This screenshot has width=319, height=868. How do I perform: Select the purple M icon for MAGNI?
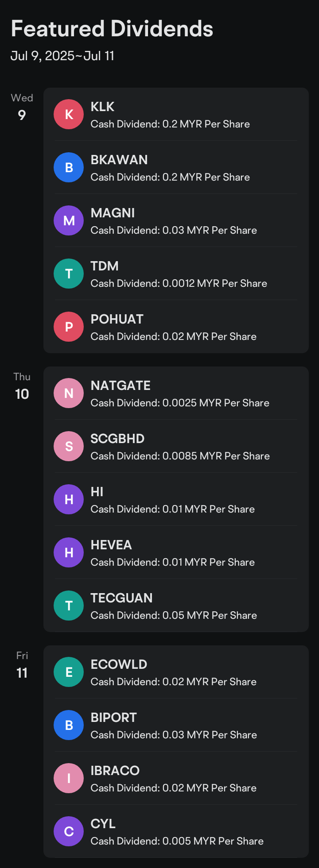(69, 220)
